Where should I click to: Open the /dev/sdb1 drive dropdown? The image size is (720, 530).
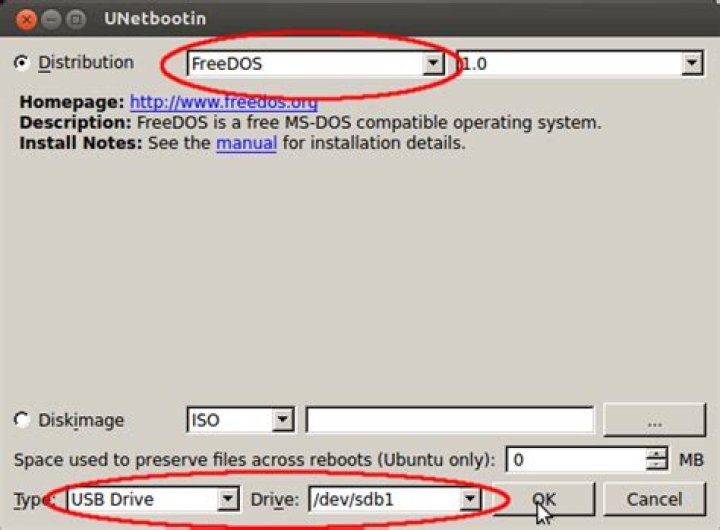point(394,499)
